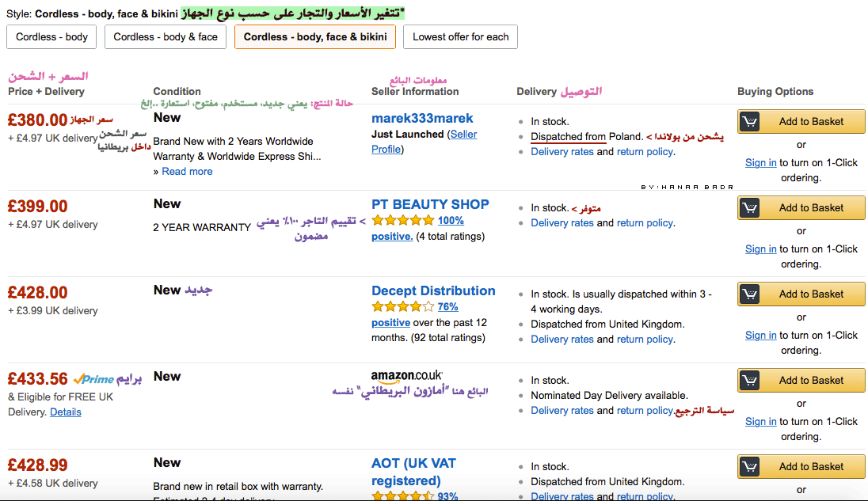Choose the Lowest offer for each option
Viewport: 868px width, 501px height.
(x=461, y=37)
